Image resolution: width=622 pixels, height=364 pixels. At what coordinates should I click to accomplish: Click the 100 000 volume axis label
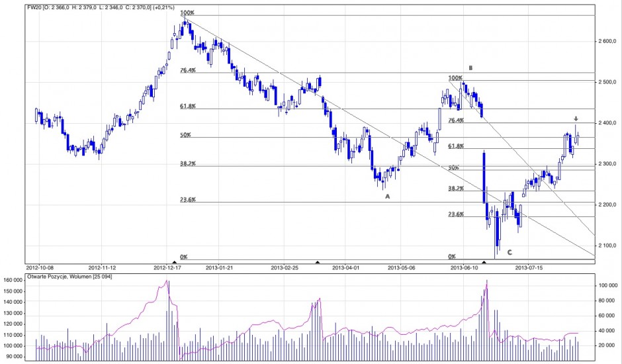[609, 286]
